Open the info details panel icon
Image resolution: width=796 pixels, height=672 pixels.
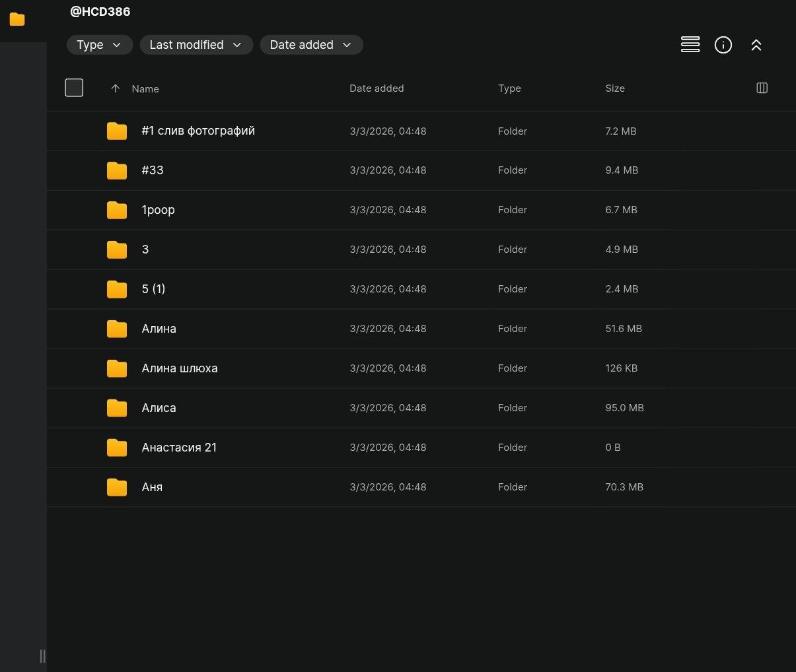[723, 45]
